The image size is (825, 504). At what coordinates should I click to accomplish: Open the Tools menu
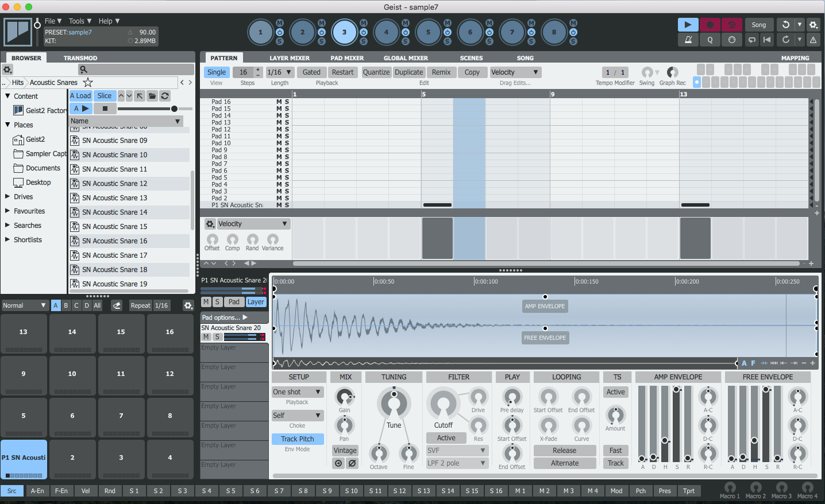click(x=80, y=21)
